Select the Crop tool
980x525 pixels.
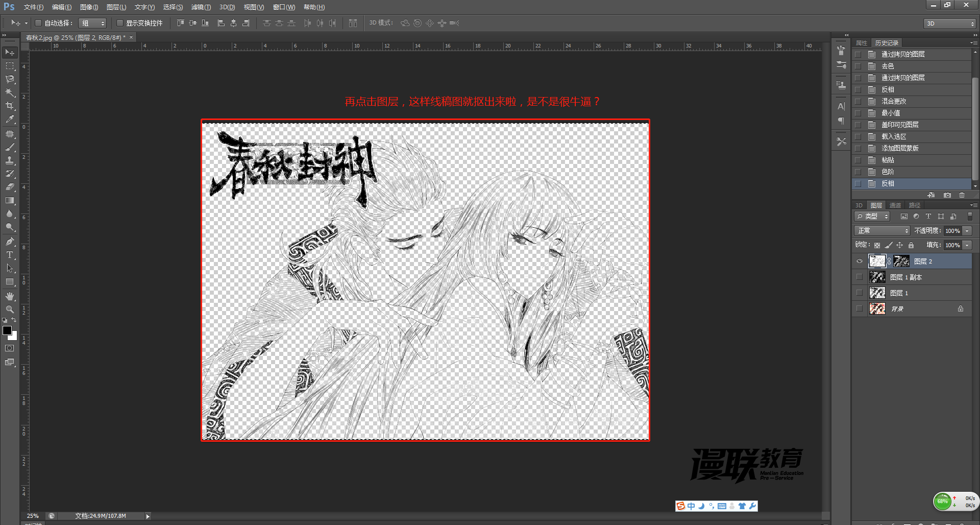click(10, 106)
